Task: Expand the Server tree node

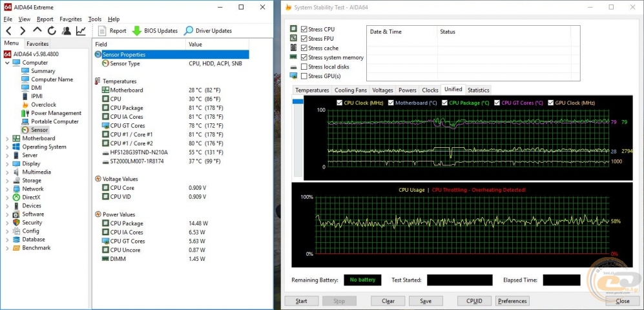Action: click(x=7, y=155)
